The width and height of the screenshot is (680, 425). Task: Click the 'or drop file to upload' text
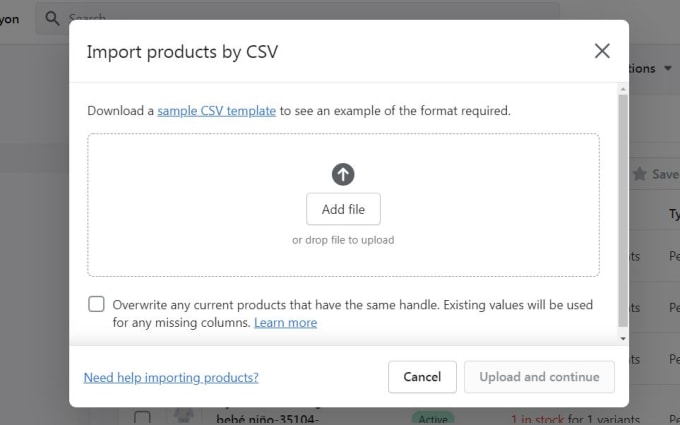coord(343,240)
